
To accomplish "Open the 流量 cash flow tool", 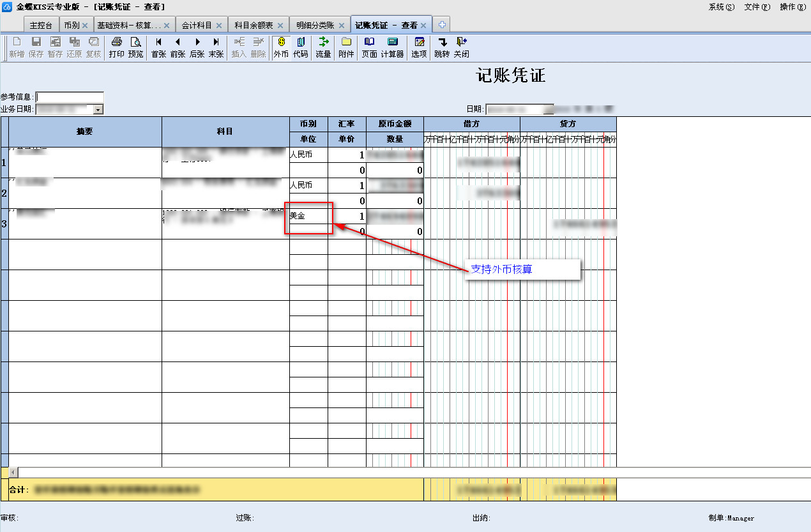I will 323,47.
